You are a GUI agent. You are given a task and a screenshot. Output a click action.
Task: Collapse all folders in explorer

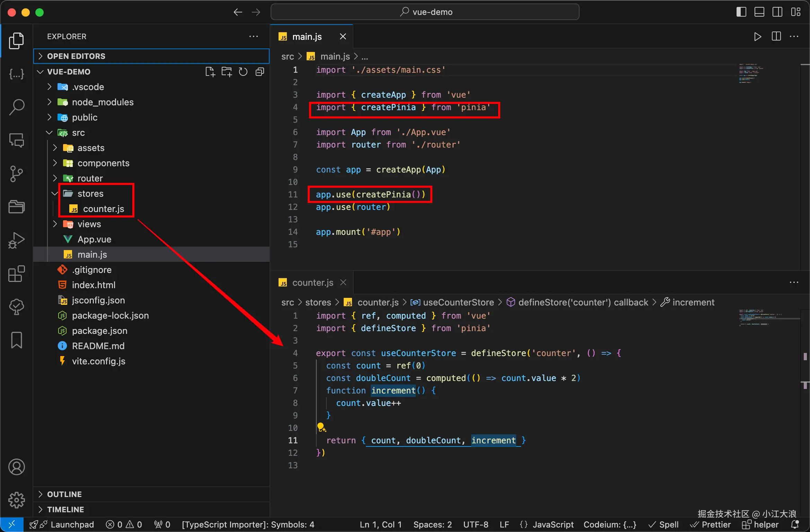260,72
